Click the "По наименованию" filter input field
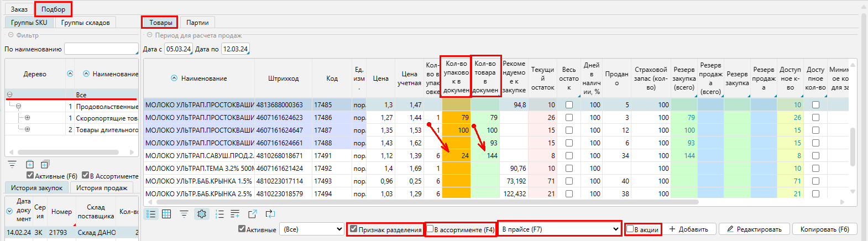 click(101, 49)
